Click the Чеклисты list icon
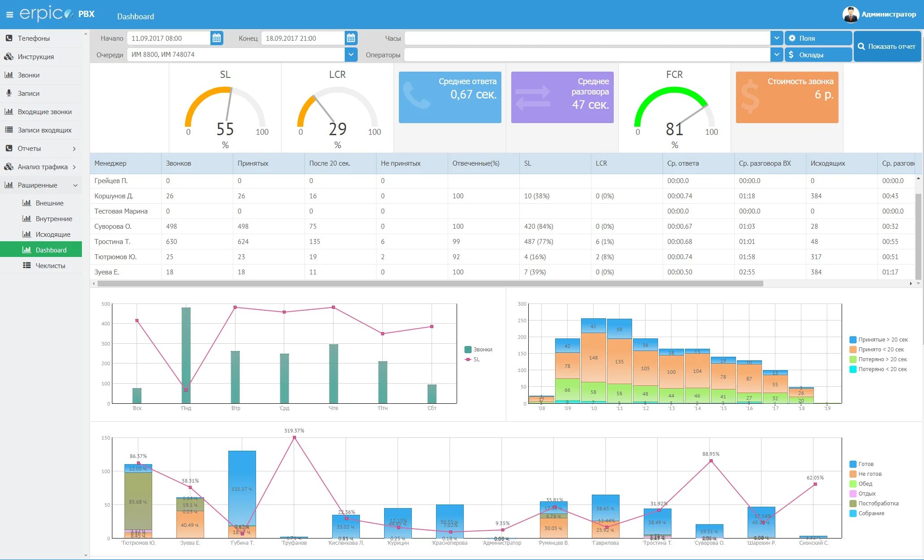924x560 pixels. pos(27,265)
